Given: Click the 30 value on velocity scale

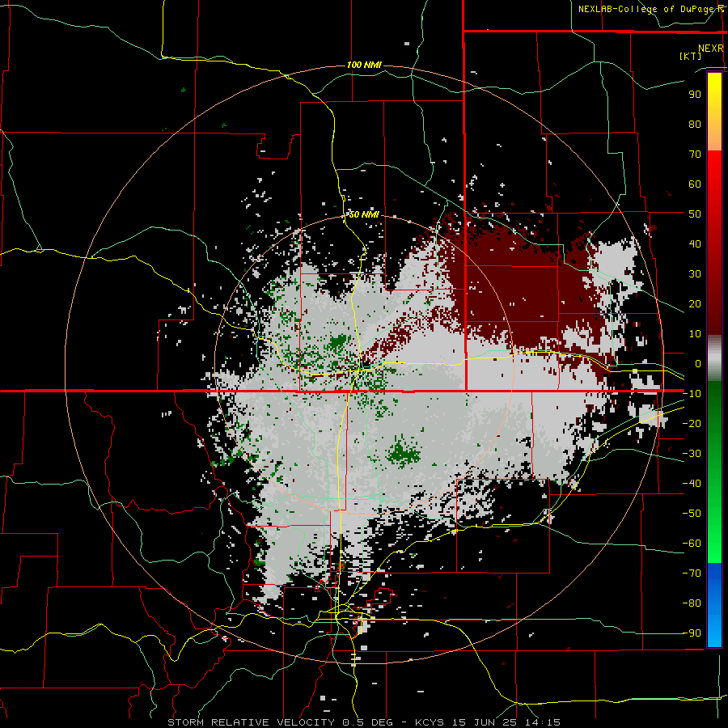Looking at the screenshot, I should tap(695, 274).
